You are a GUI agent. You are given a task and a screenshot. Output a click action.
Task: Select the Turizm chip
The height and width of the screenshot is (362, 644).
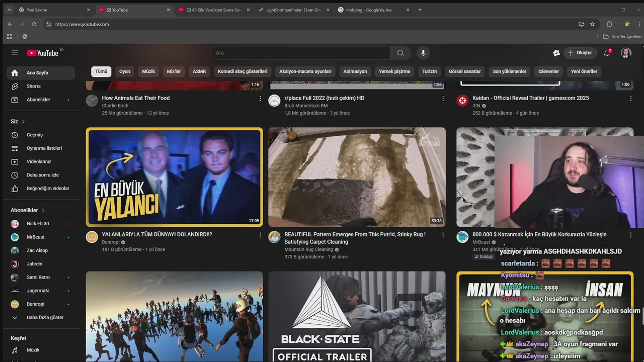pyautogui.click(x=430, y=71)
